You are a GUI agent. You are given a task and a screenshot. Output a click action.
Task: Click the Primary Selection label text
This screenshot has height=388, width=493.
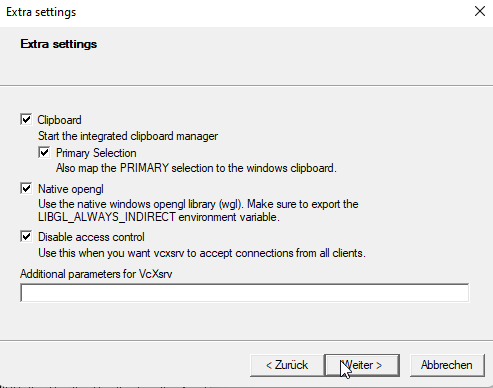(96, 153)
